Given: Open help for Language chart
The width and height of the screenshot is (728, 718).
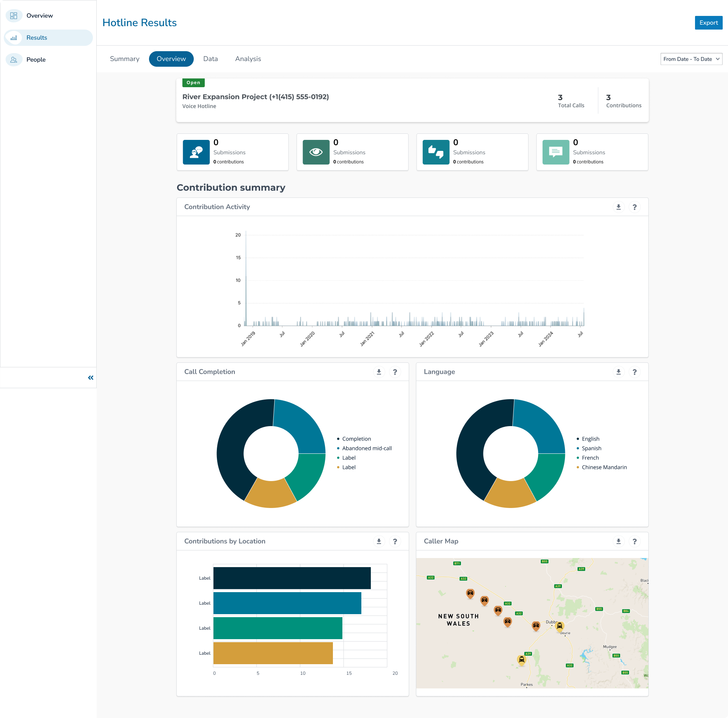Looking at the screenshot, I should (x=634, y=372).
